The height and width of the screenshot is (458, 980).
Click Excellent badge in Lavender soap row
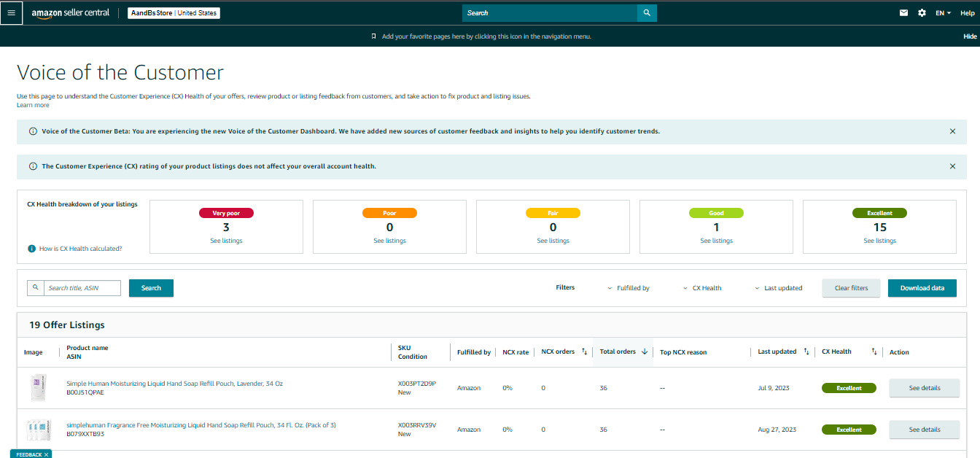pyautogui.click(x=849, y=388)
